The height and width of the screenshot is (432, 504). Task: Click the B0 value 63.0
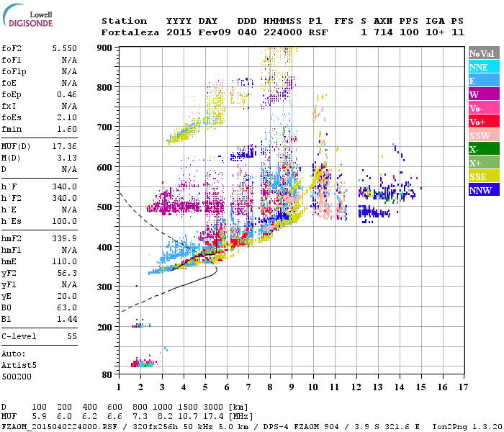point(67,308)
